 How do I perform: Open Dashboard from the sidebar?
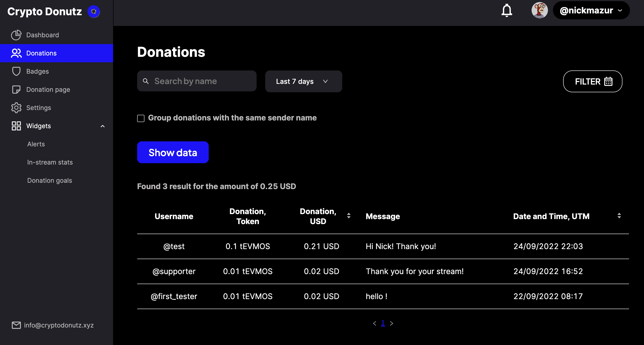[x=42, y=35]
